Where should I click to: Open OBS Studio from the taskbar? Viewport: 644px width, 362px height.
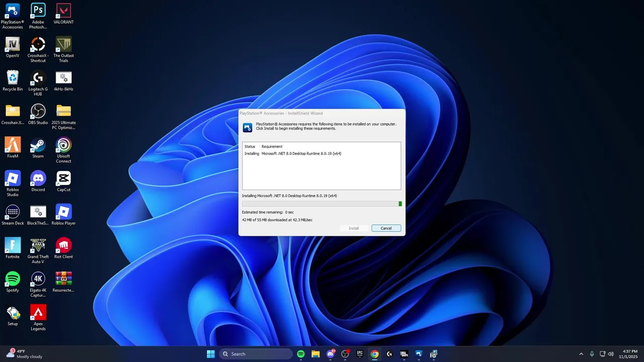[345, 354]
